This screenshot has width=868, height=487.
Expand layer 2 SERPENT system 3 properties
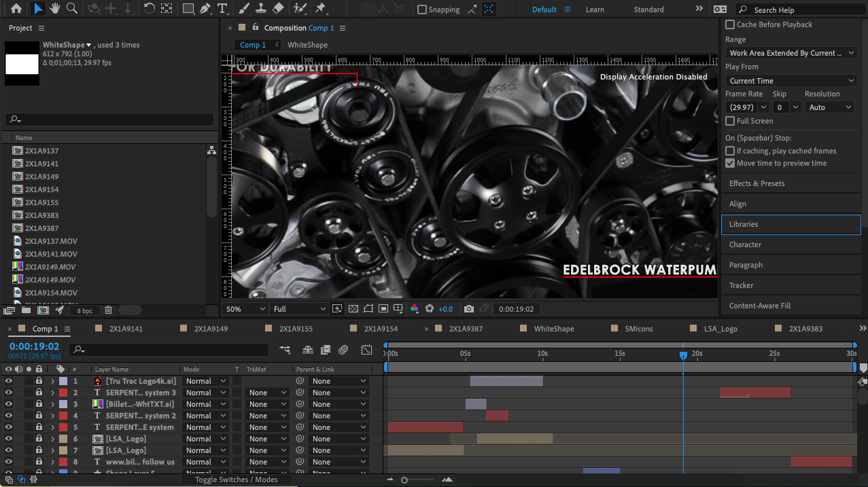click(x=52, y=393)
